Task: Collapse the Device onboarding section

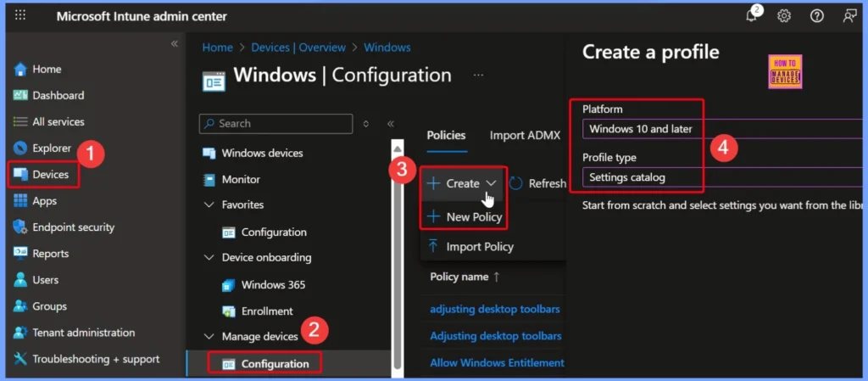Action: (x=209, y=257)
